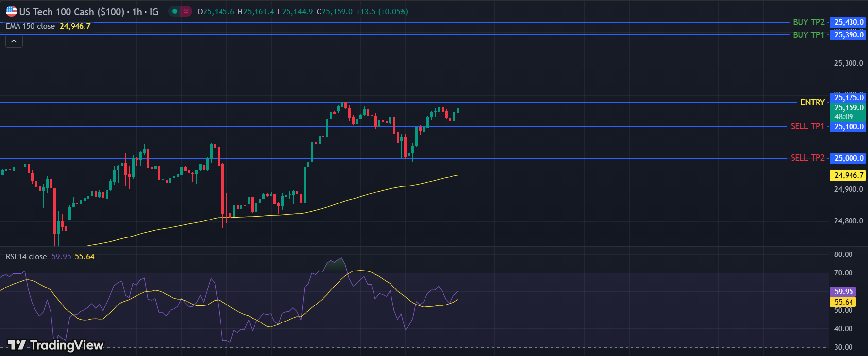Click the yellow EMA value tag 24,946.7
This screenshot has width=868, height=356.
coord(849,175)
